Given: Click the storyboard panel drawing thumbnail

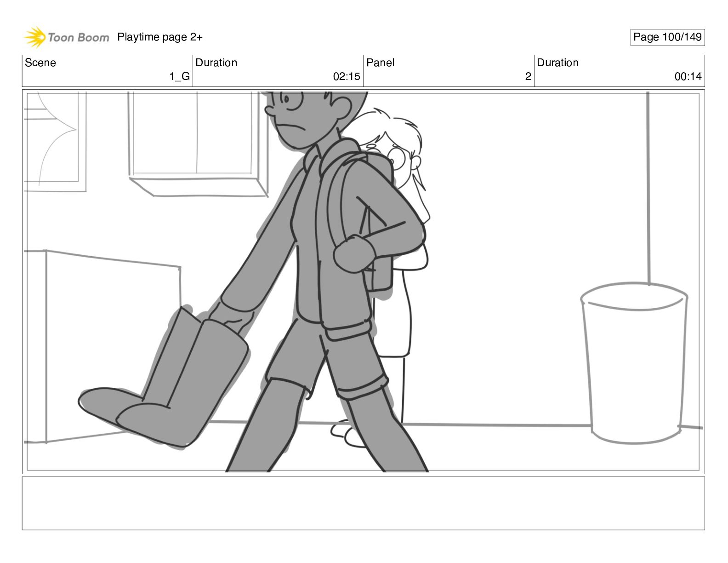Looking at the screenshot, I should (363, 281).
